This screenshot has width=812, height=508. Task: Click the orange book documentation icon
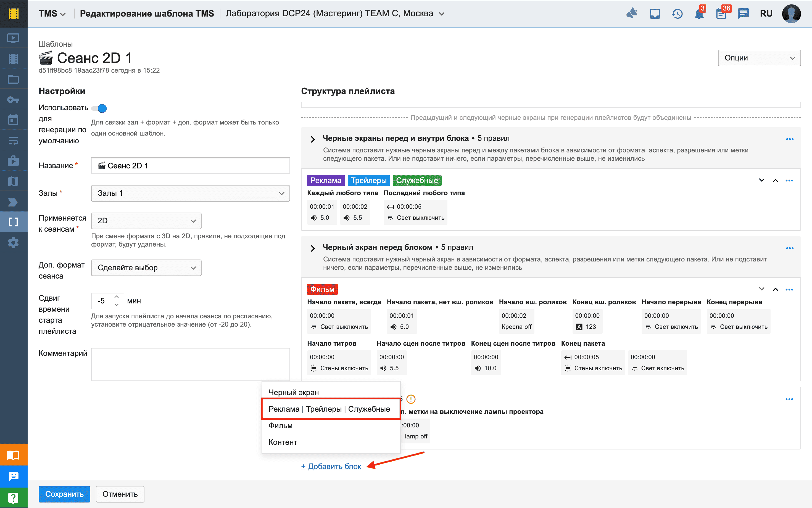(14, 455)
